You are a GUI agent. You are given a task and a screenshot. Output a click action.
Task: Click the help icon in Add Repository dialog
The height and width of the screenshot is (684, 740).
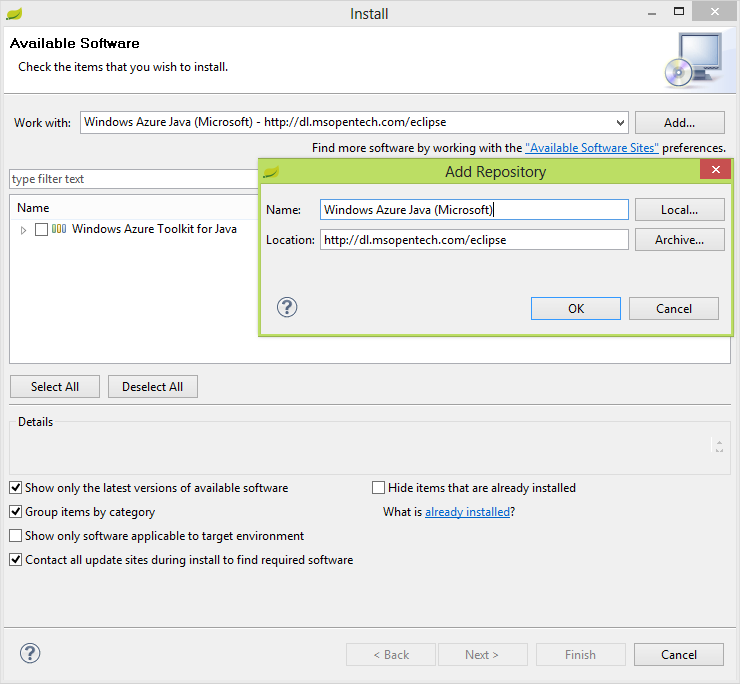(x=286, y=308)
